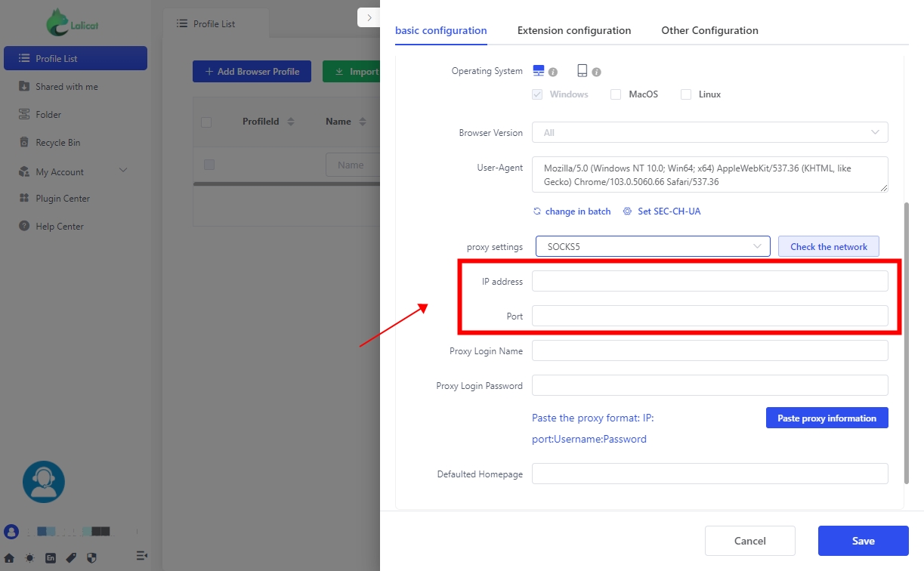The height and width of the screenshot is (571, 924).
Task: Check the Linux checkbox
Action: [x=686, y=95]
